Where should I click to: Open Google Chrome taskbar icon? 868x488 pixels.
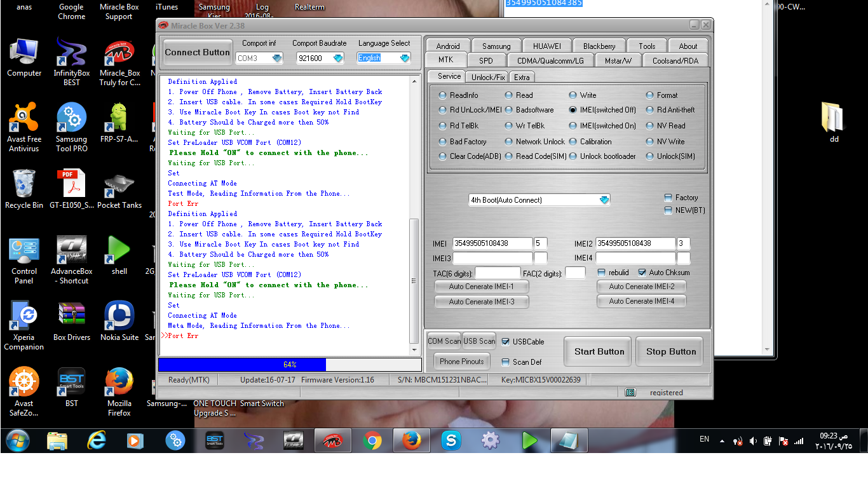coord(372,440)
